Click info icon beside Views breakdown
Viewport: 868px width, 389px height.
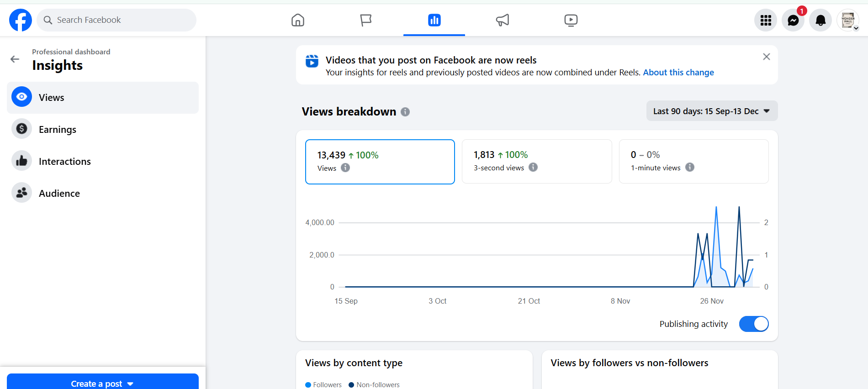click(x=405, y=112)
